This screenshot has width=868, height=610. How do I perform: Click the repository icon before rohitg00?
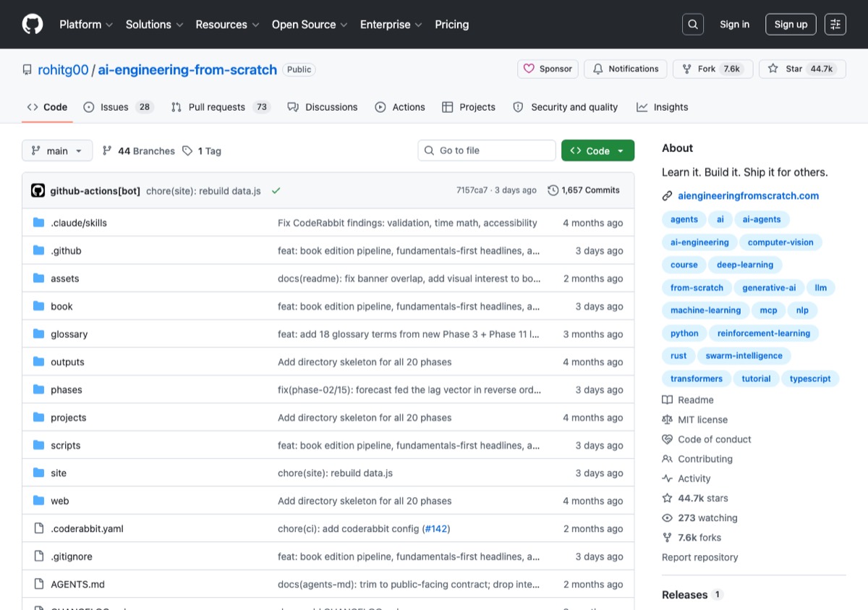pyautogui.click(x=27, y=70)
